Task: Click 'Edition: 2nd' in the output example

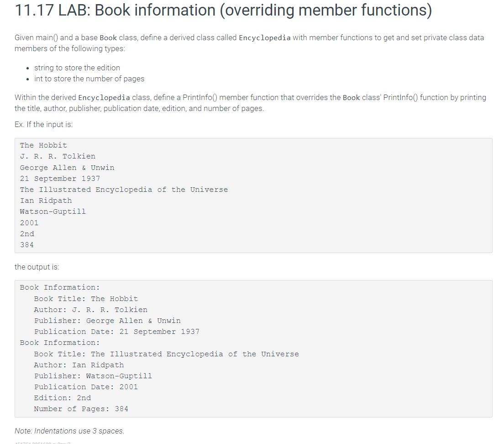Action: click(59, 397)
